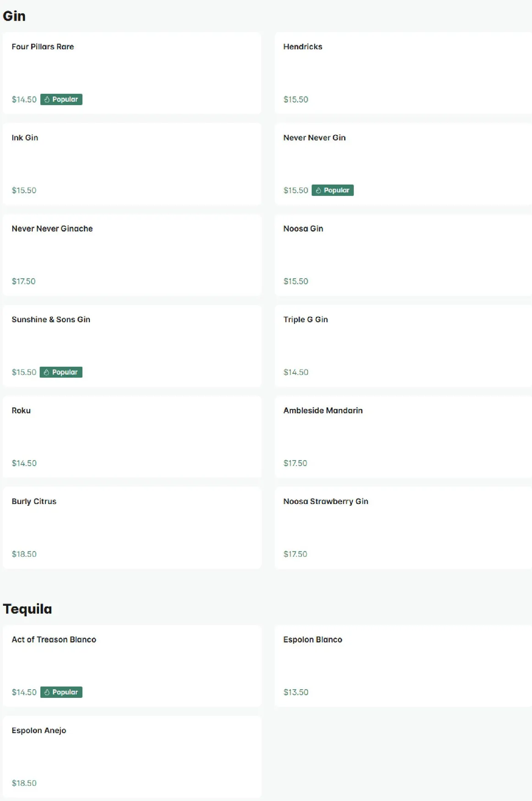
Task: Click the $13.50 price of Espolon Blanco
Action: click(x=296, y=692)
